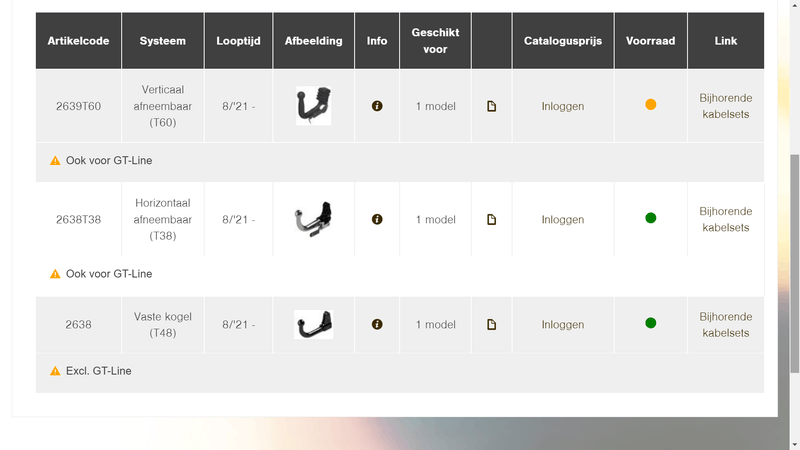Enlarge the Vaste kogel towbar picture

pos(313,324)
